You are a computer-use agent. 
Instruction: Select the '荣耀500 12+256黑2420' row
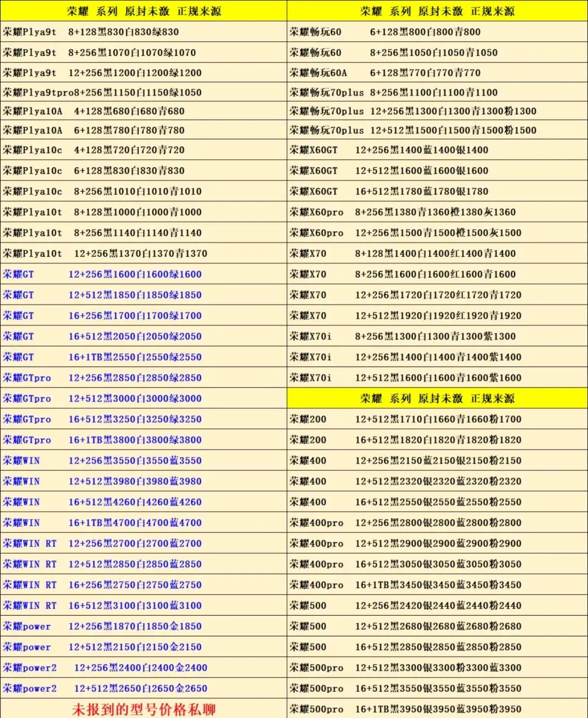[437, 605]
